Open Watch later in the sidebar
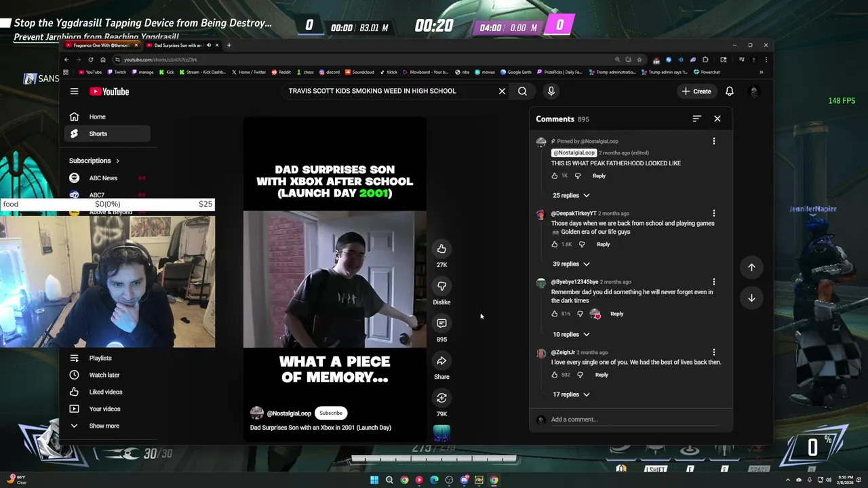Viewport: 868px width, 488px height. point(107,375)
